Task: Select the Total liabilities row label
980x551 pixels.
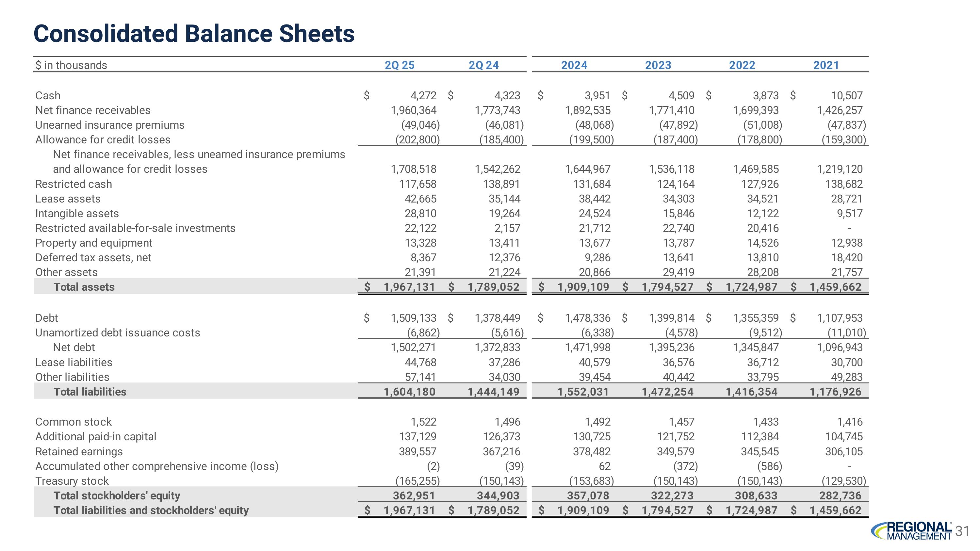Action: coord(90,392)
